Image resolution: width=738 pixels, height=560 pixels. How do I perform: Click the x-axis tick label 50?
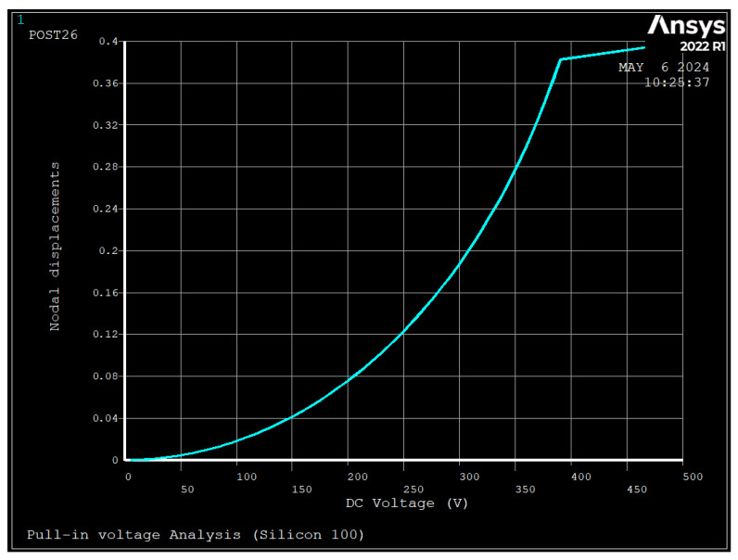click(x=187, y=490)
